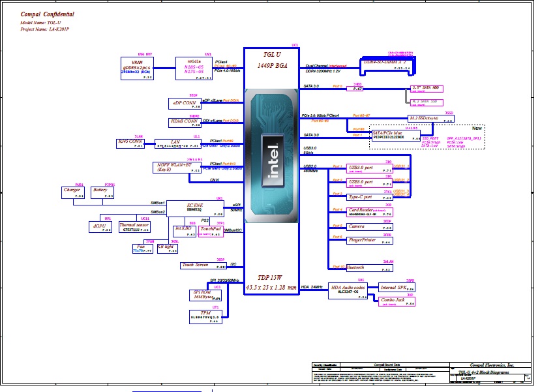Select the USB2.0 480Mb/s label

(x=310, y=168)
